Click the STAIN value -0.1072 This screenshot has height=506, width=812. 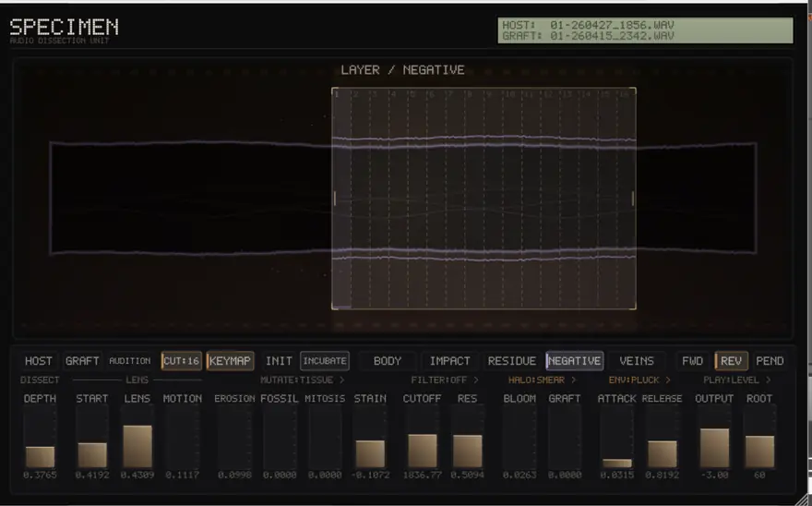point(370,475)
